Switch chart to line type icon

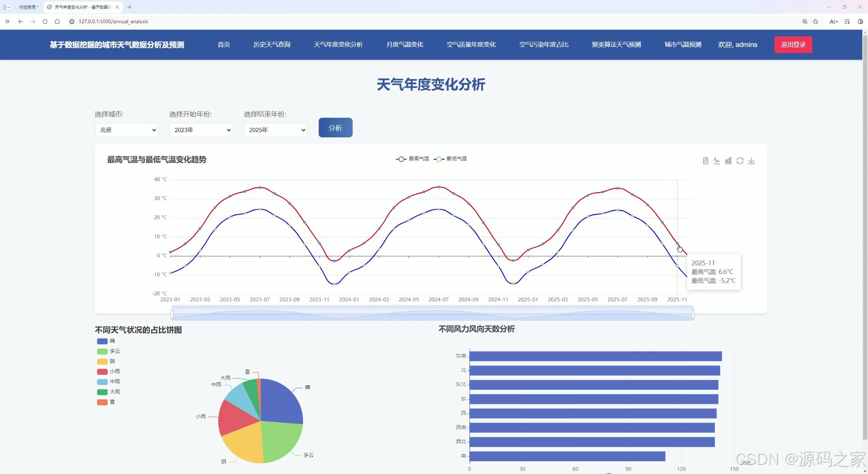[x=716, y=161]
